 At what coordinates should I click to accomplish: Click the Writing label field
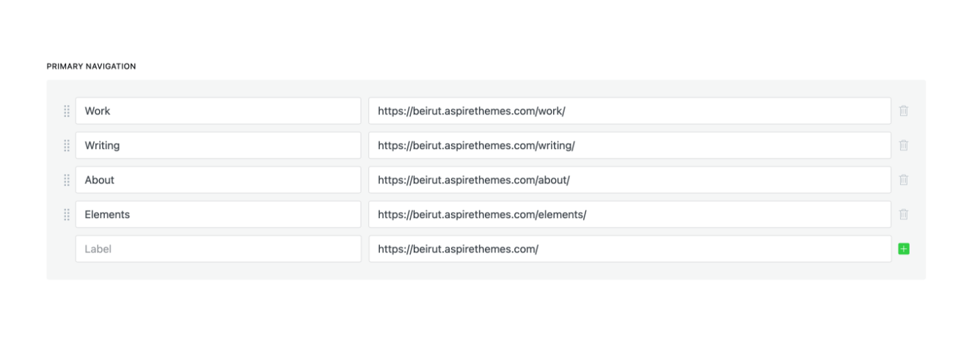point(218,145)
